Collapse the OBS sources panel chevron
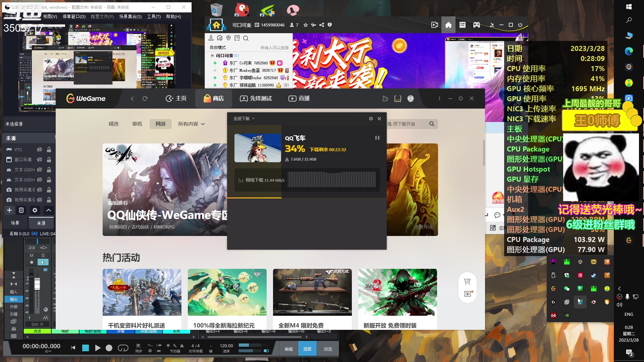Screen dimensions: 644x362 coord(49,210)
